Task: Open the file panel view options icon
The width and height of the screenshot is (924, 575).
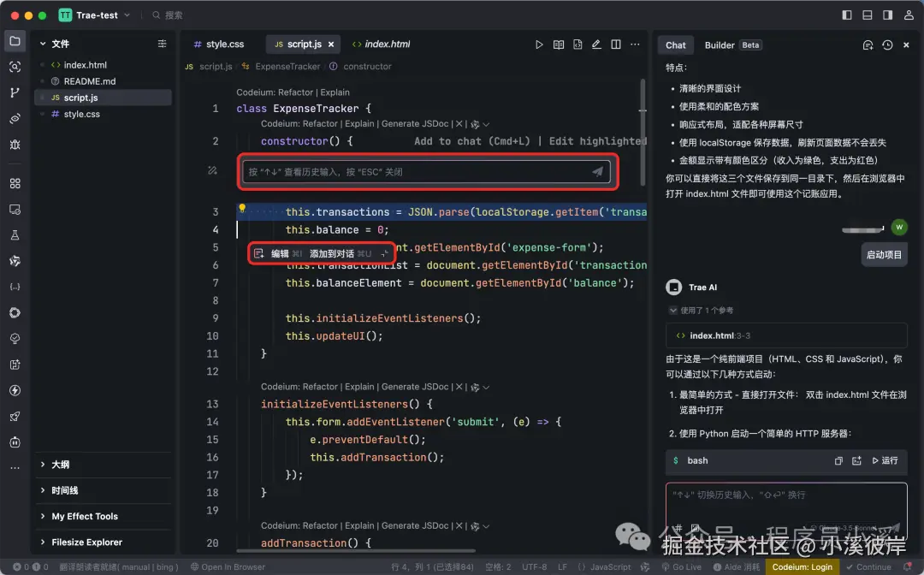Action: [162, 44]
